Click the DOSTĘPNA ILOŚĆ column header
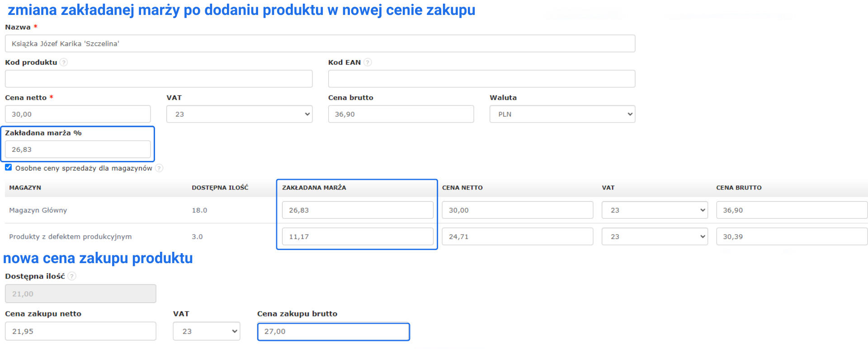 point(220,188)
